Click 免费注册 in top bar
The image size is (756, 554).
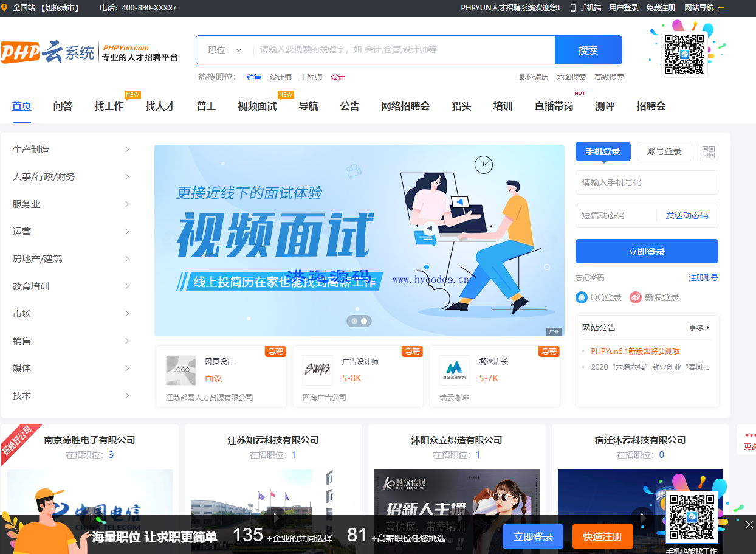[661, 8]
